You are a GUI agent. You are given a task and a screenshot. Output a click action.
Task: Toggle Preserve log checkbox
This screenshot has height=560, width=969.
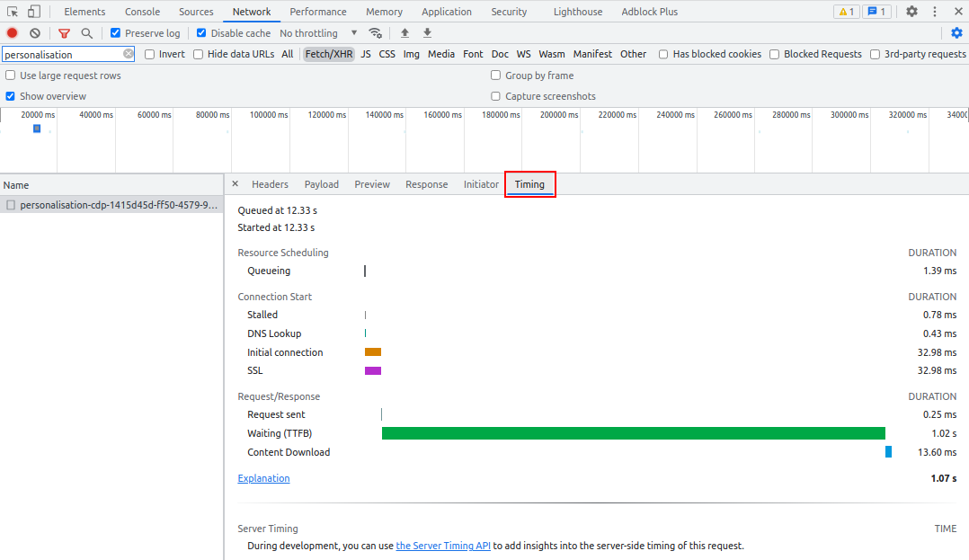point(116,32)
